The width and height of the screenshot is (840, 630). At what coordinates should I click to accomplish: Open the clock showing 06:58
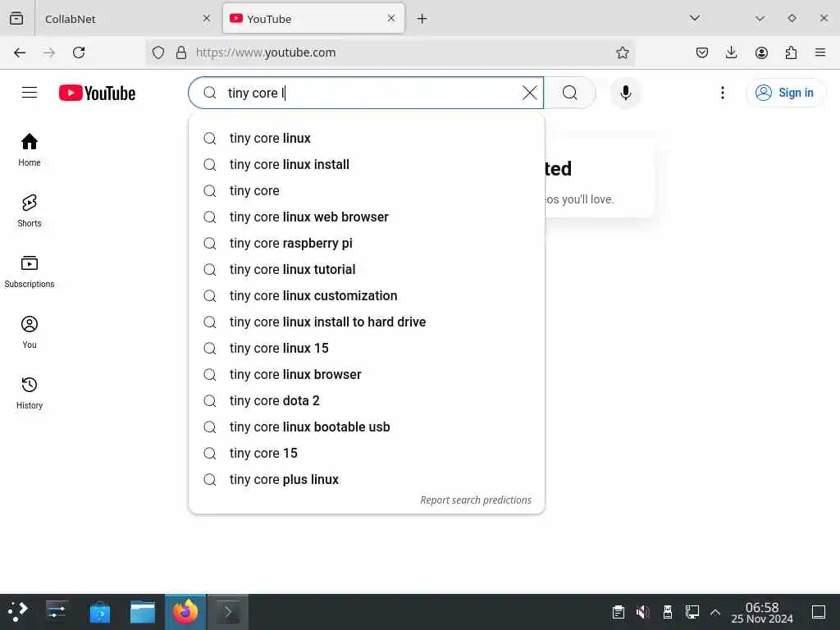(x=762, y=612)
